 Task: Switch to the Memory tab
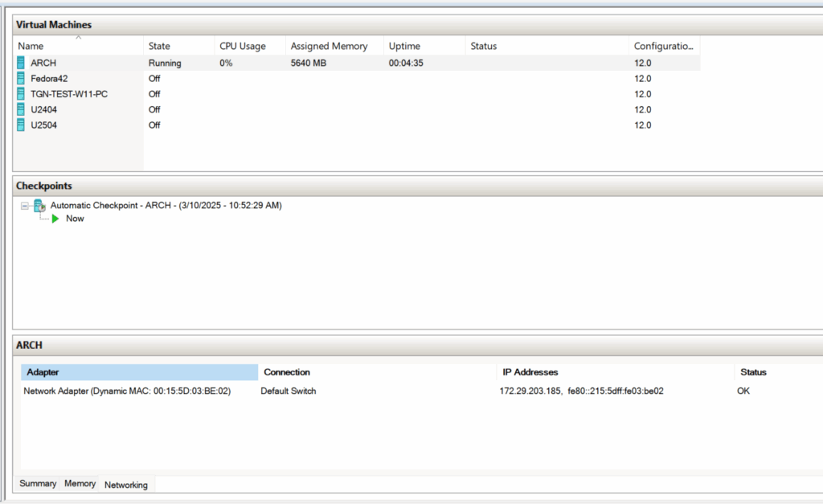[x=80, y=484]
